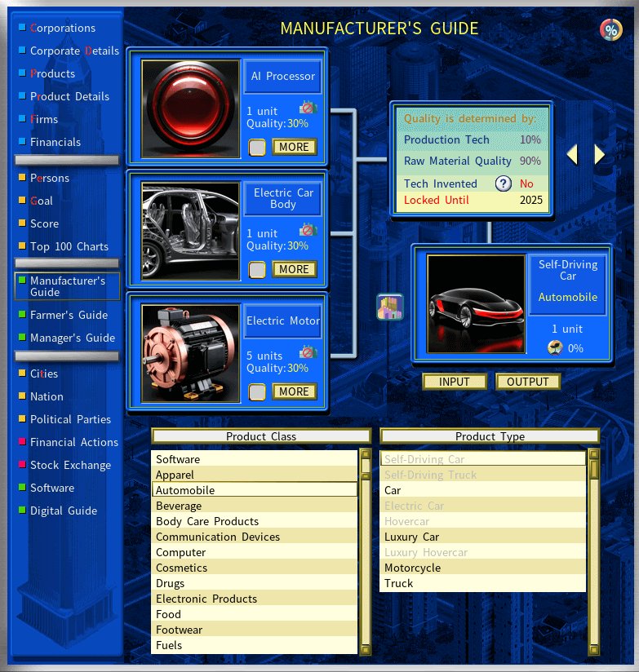Image resolution: width=639 pixels, height=672 pixels.
Task: Click the Self-Driving Car brand rating icon
Action: pos(555,348)
